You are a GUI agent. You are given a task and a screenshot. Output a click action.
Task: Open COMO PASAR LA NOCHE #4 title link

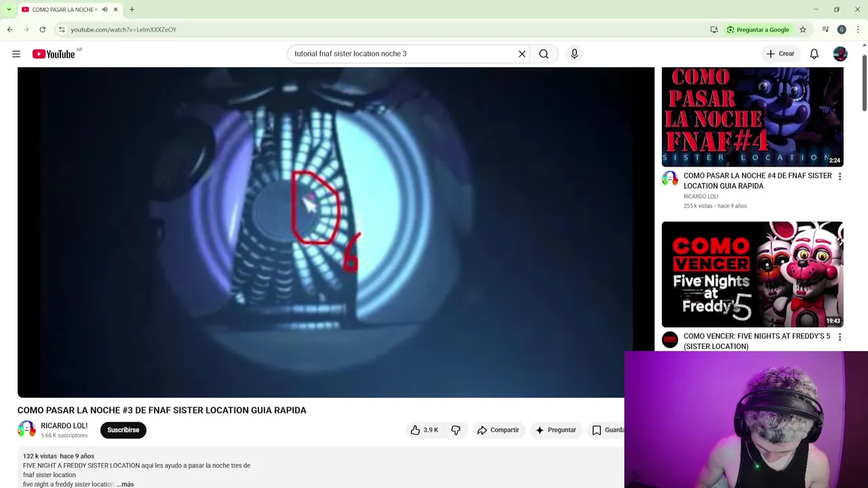tap(757, 180)
